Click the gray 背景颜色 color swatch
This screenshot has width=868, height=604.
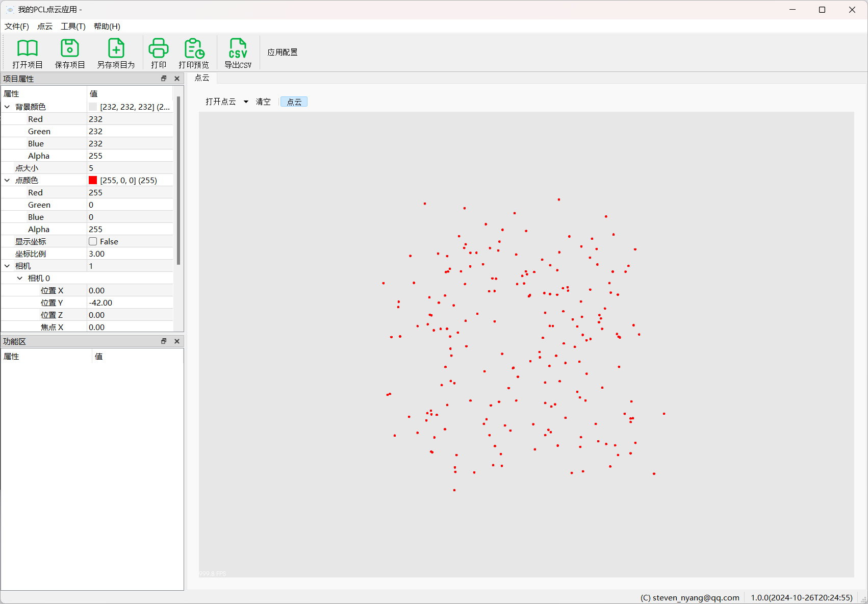coord(93,107)
